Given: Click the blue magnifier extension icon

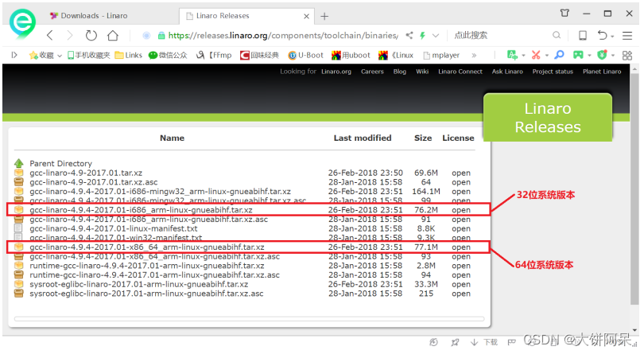Looking at the screenshot, I should tap(559, 55).
